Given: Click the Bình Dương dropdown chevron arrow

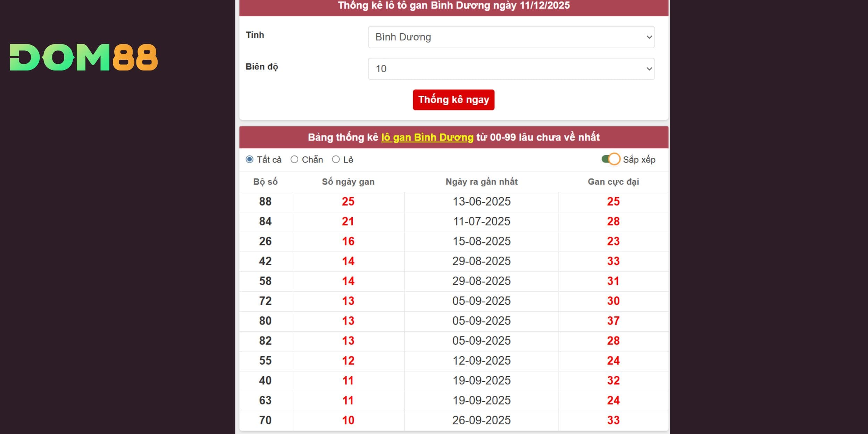Looking at the screenshot, I should [649, 37].
